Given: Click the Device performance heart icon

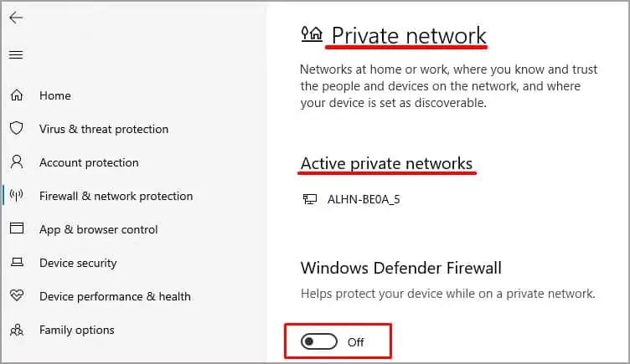Looking at the screenshot, I should pos(17,295).
